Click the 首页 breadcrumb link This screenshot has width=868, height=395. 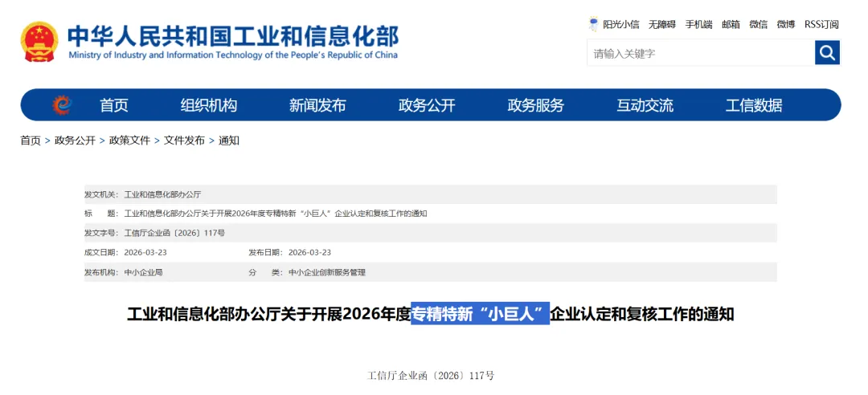click(31, 140)
